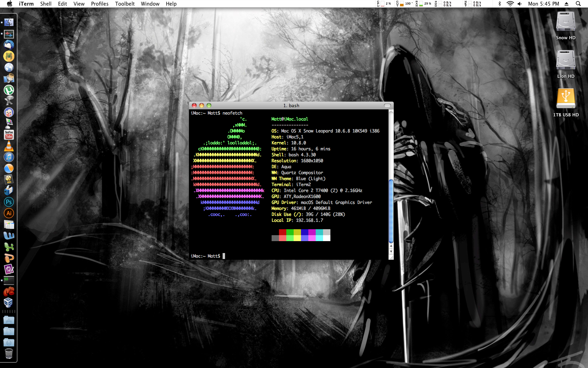This screenshot has height=368, width=588.
Task: Click the clock showing Mon 5:45 PM
Action: pyautogui.click(x=544, y=4)
